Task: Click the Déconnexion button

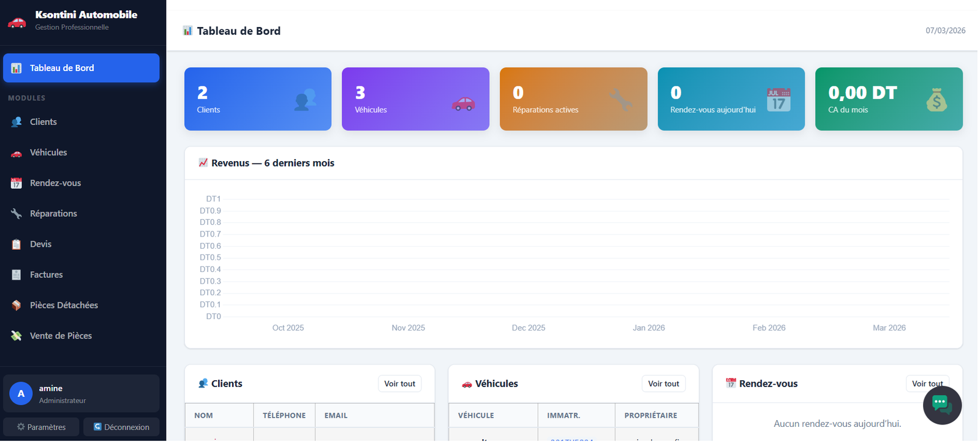Action: [121, 427]
